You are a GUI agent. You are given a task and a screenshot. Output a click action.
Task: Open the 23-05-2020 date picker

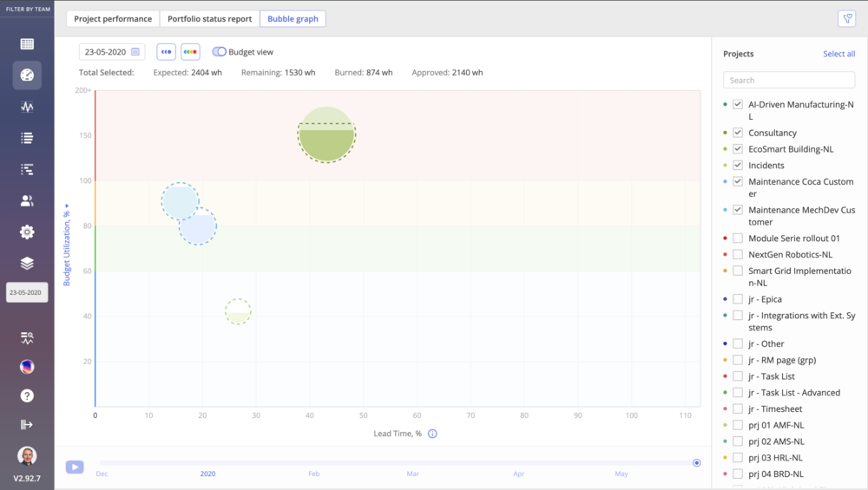click(x=111, y=52)
